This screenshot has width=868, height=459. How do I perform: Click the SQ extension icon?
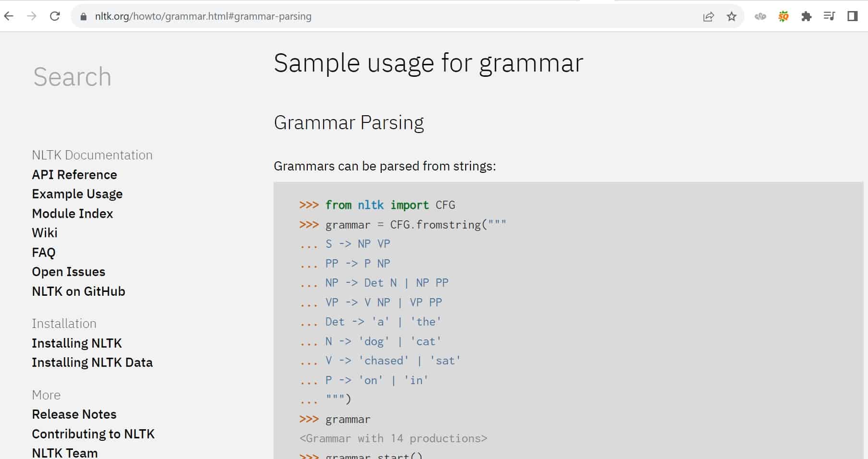coord(783,16)
